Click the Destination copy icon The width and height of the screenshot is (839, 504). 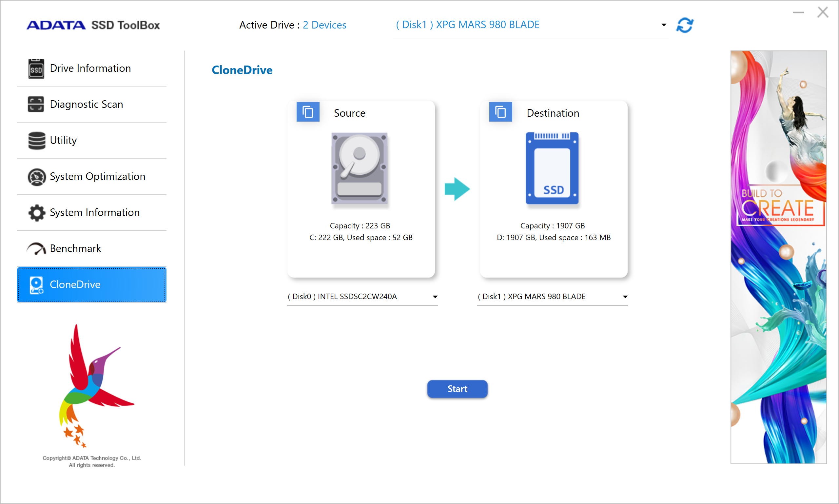click(x=500, y=112)
